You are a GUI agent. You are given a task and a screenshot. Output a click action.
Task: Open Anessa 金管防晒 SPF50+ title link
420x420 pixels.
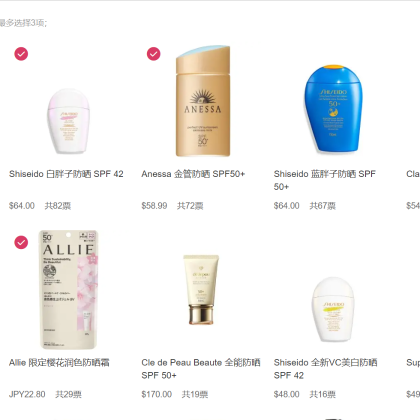point(193,174)
